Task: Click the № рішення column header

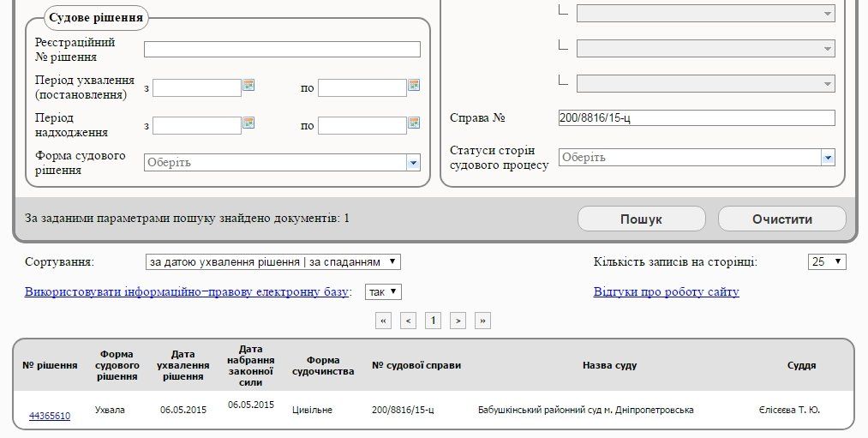Action: click(x=50, y=365)
